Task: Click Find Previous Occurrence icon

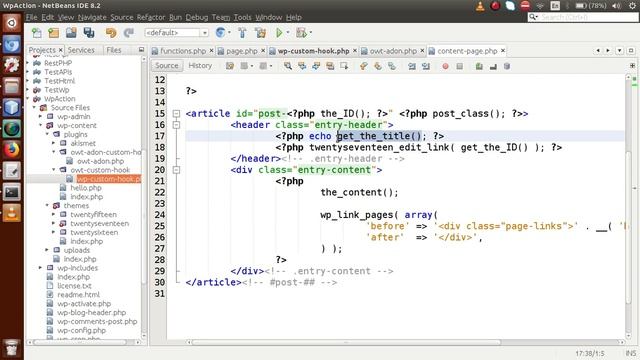Action: [302, 66]
